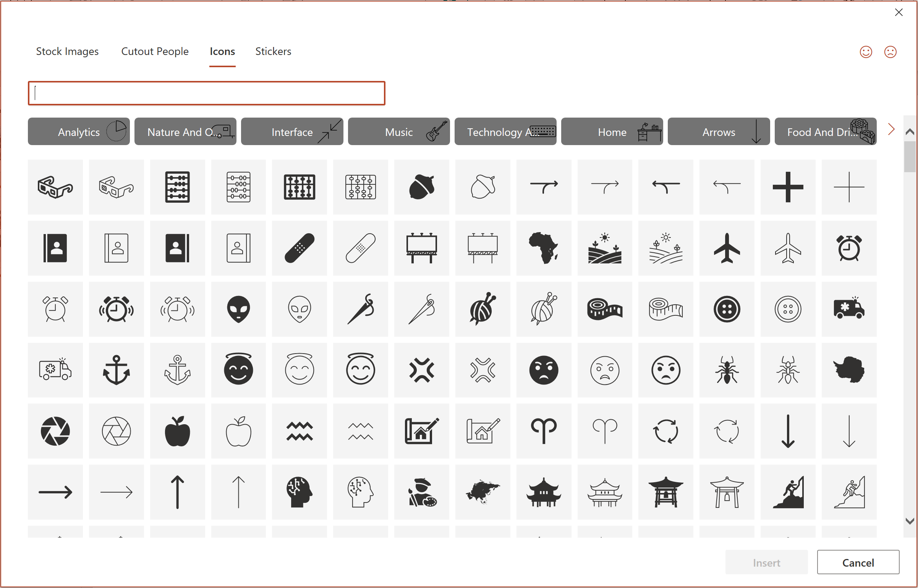Open the Stickers tab
This screenshot has width=918, height=588.
coord(273,52)
